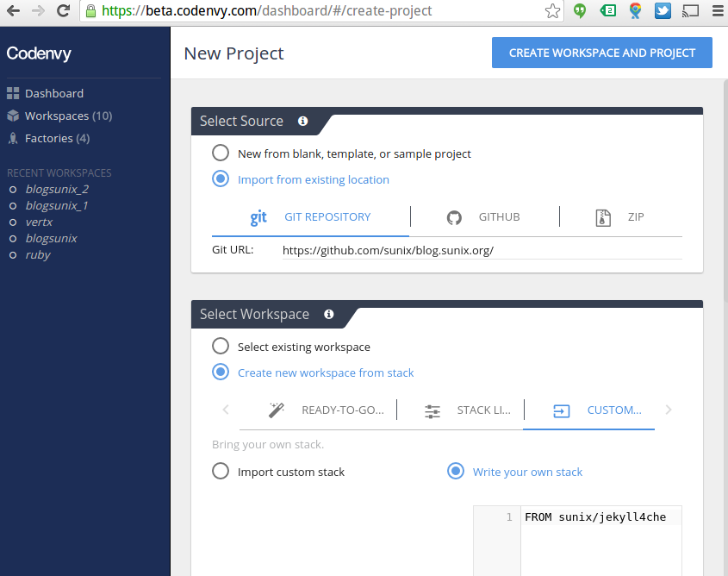The image size is (728, 576).
Task: Click the Twitter extension icon
Action: (x=663, y=10)
